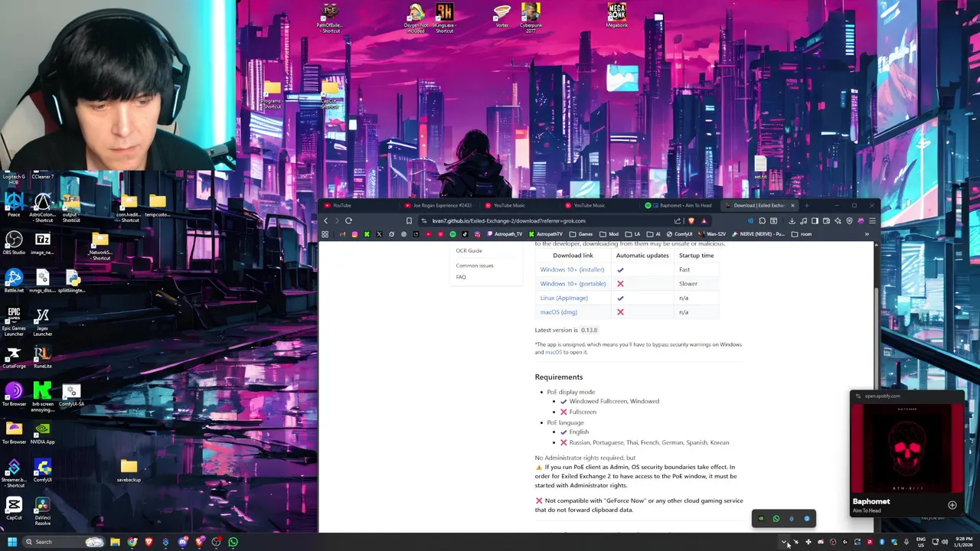This screenshot has height=551, width=980.
Task: Click the Baphomet album art in Spotify popup
Action: [907, 448]
